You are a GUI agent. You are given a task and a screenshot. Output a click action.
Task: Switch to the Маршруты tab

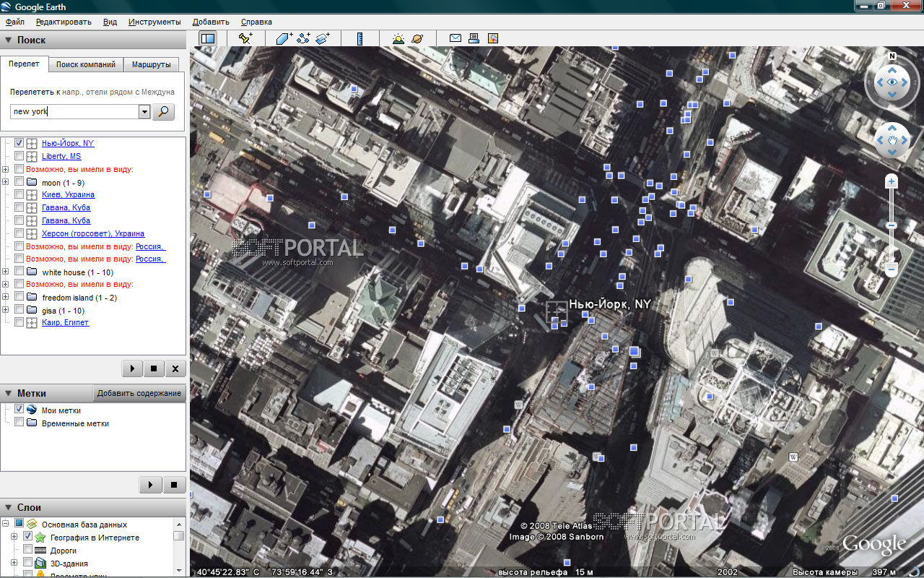[151, 64]
